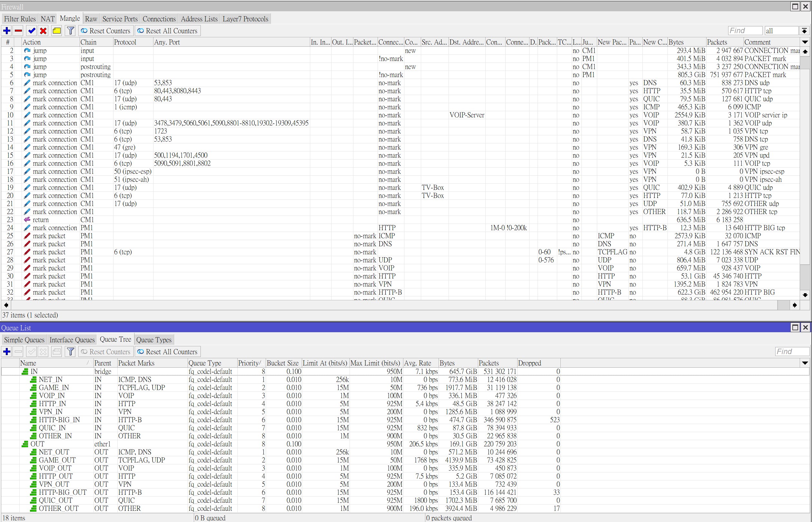The height and width of the screenshot is (522, 812).
Task: Click the Queue List comment icon
Action: [x=57, y=352]
